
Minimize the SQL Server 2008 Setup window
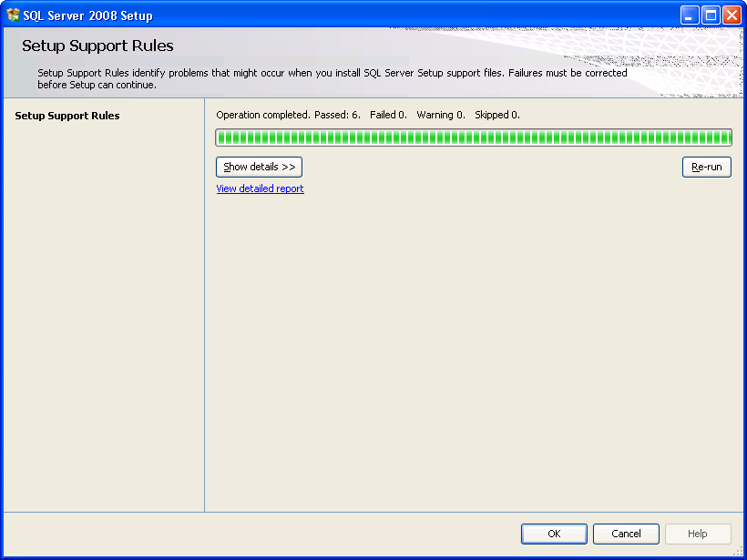(x=690, y=15)
